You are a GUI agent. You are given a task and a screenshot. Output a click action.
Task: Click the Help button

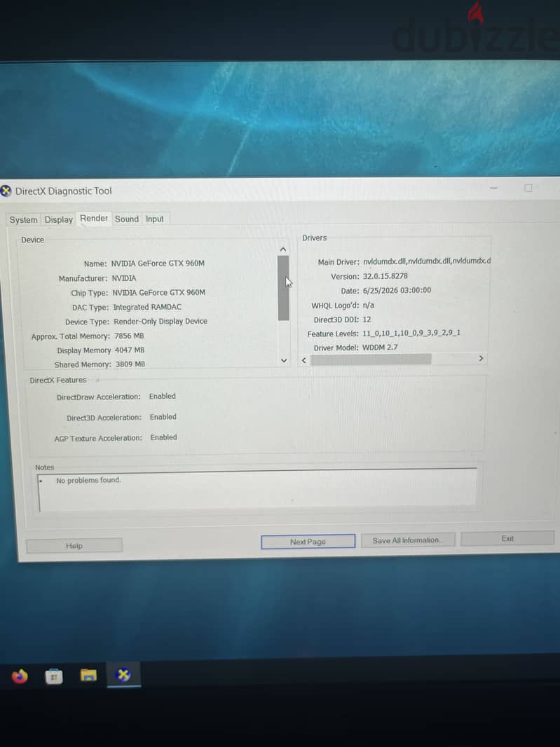pyautogui.click(x=74, y=546)
